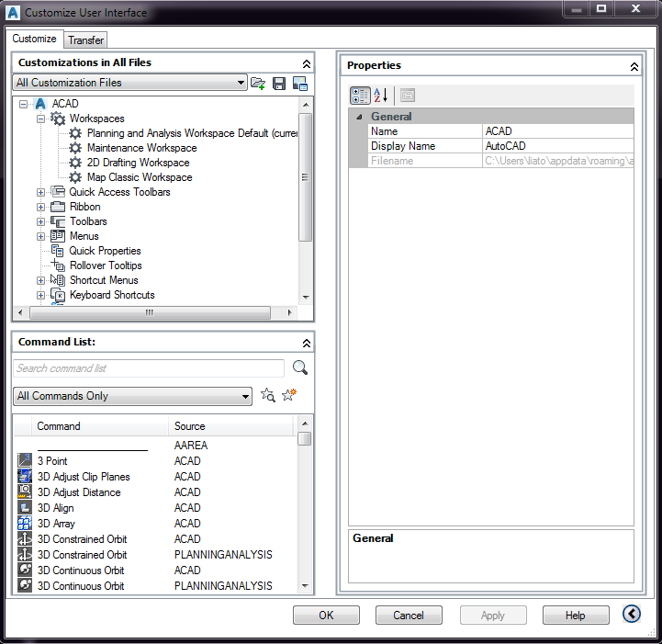Click the Save all customization files icon
Screen dimensions: 662x644
click(278, 84)
